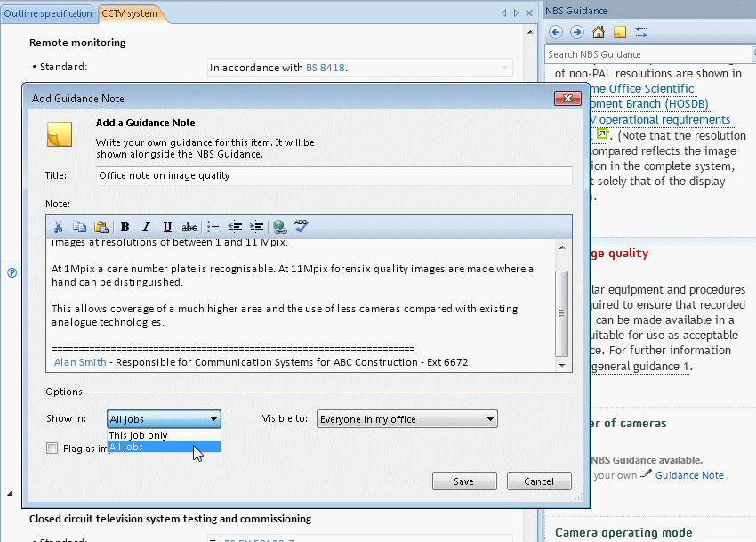Select the Cut icon in the note editor

[x=58, y=226]
